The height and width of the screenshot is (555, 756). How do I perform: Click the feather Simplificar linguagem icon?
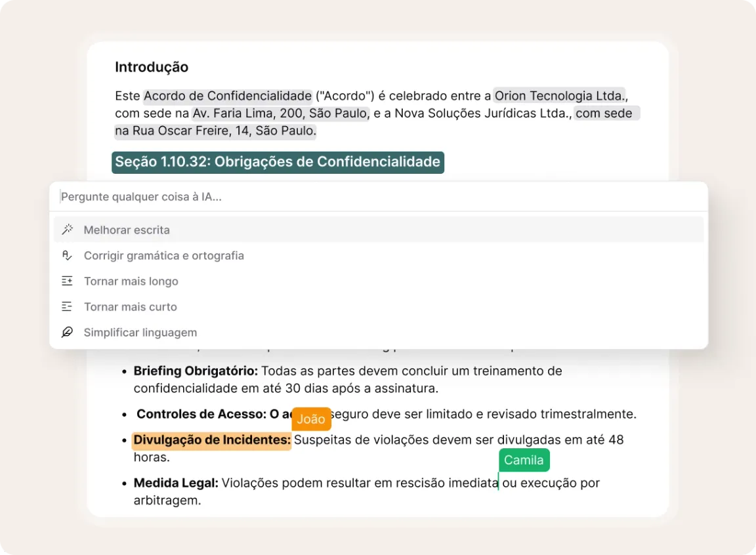click(x=67, y=332)
